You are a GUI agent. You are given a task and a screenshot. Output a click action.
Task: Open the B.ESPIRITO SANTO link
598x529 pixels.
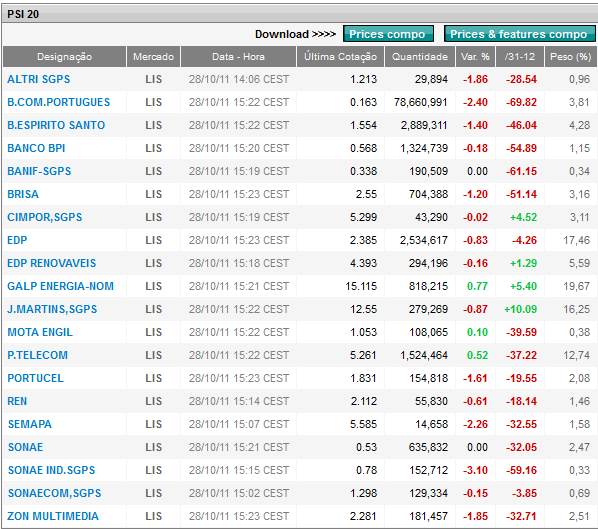(56, 125)
